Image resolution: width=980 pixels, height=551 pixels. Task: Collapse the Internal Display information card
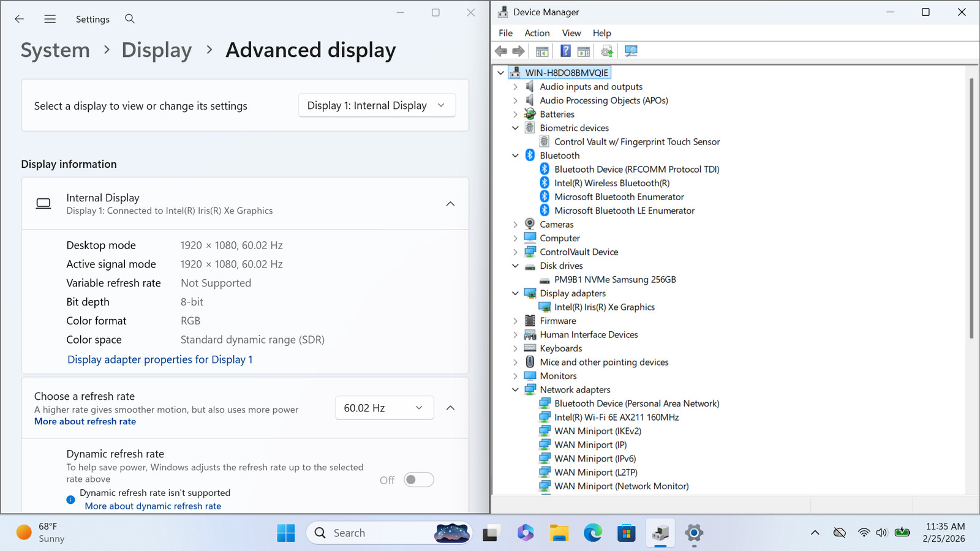[x=450, y=204]
